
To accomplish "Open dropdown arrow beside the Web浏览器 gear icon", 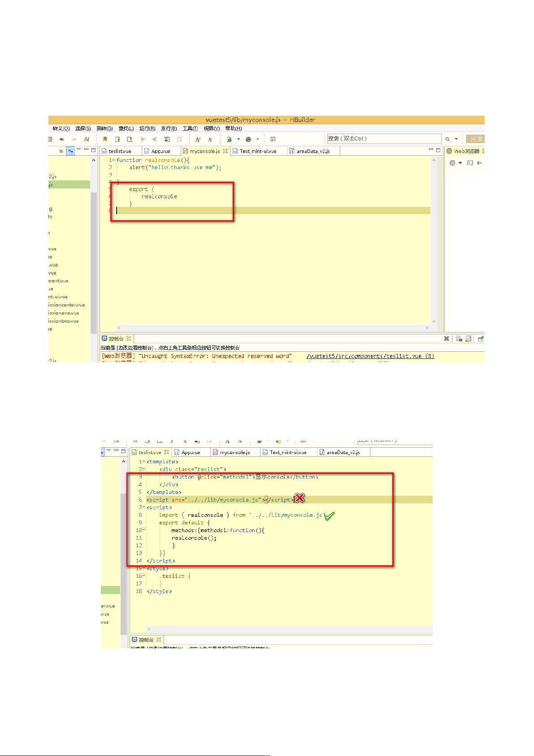I will pyautogui.click(x=460, y=163).
